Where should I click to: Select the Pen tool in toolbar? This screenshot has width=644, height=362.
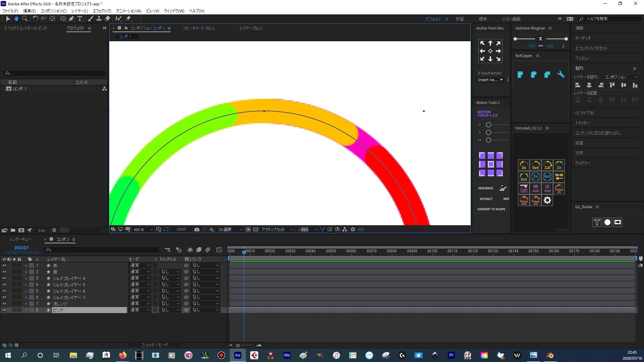[x=71, y=19]
